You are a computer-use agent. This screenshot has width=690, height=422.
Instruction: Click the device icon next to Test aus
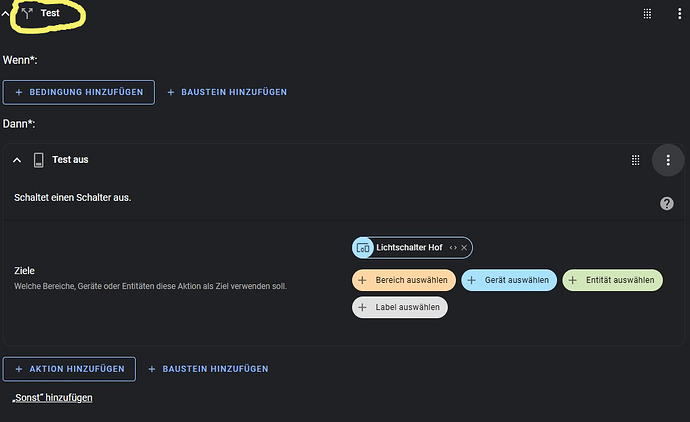pos(39,160)
